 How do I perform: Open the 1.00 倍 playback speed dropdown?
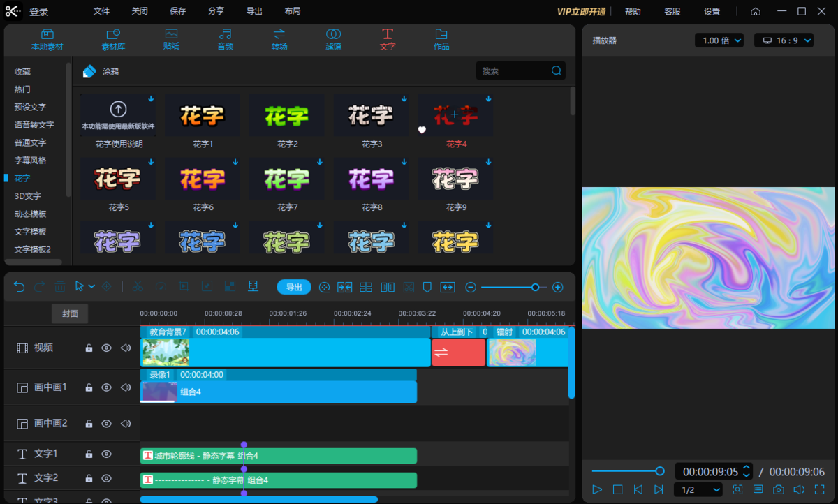[719, 40]
